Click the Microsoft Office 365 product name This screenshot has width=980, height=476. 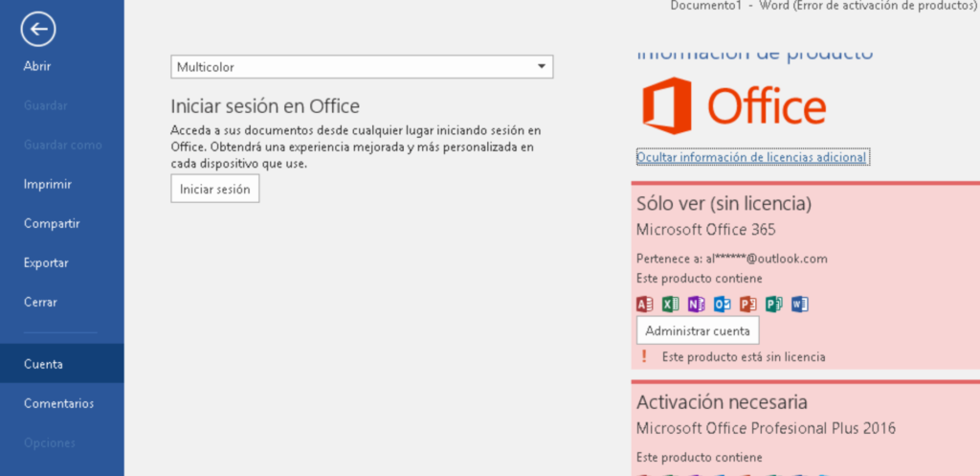tap(705, 230)
